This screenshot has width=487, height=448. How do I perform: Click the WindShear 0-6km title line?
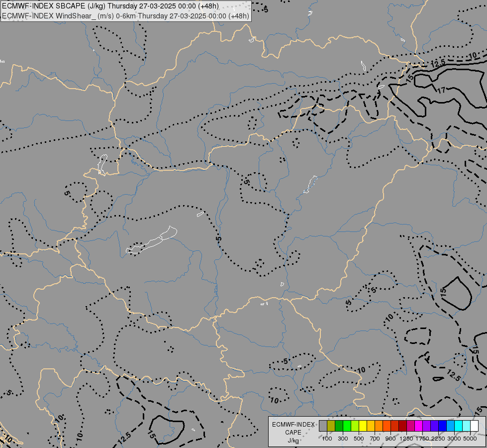click(x=125, y=16)
